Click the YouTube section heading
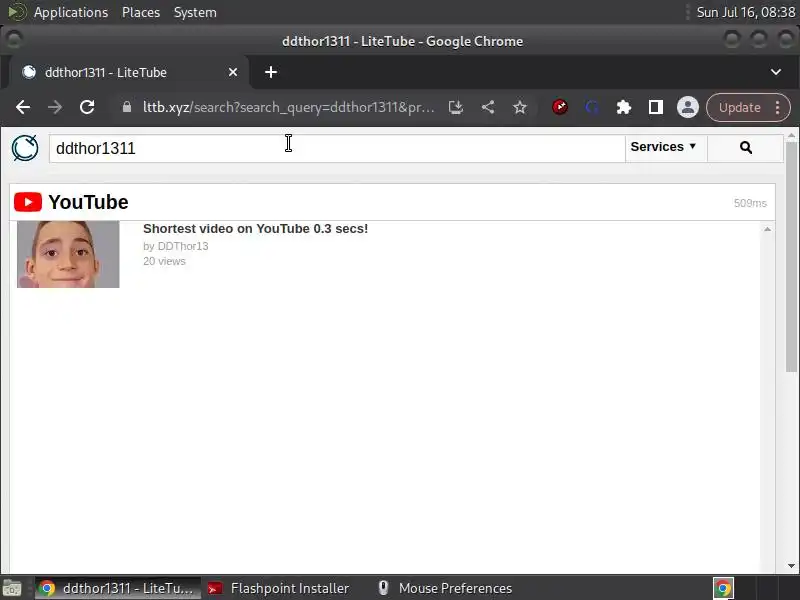 coord(88,202)
